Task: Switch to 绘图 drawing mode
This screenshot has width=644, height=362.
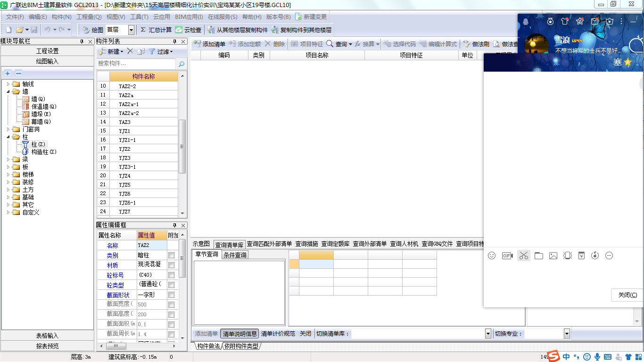Action: 93,30
